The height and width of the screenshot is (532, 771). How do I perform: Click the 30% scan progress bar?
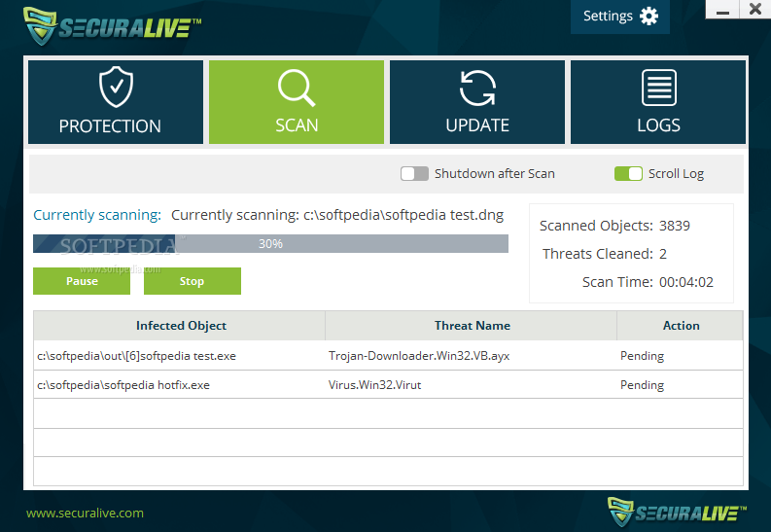click(x=270, y=244)
